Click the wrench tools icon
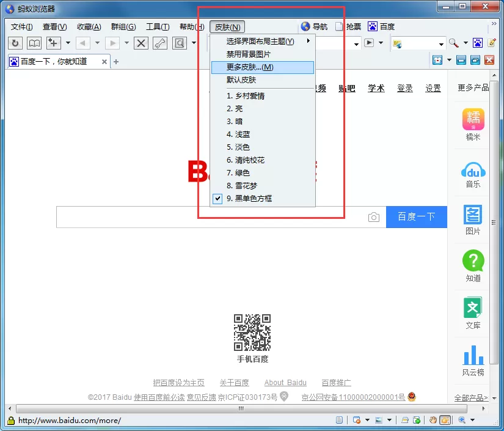Viewport: 504px width, 431px height. coord(160,43)
